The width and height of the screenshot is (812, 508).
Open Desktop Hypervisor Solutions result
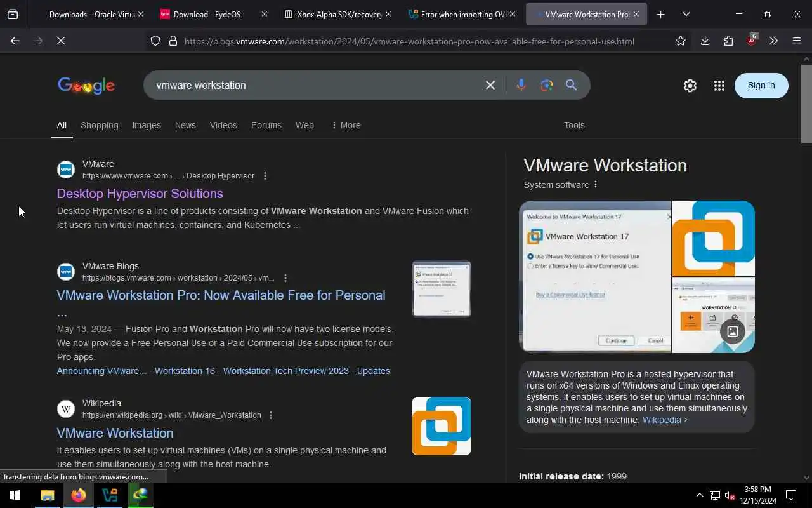(140, 194)
